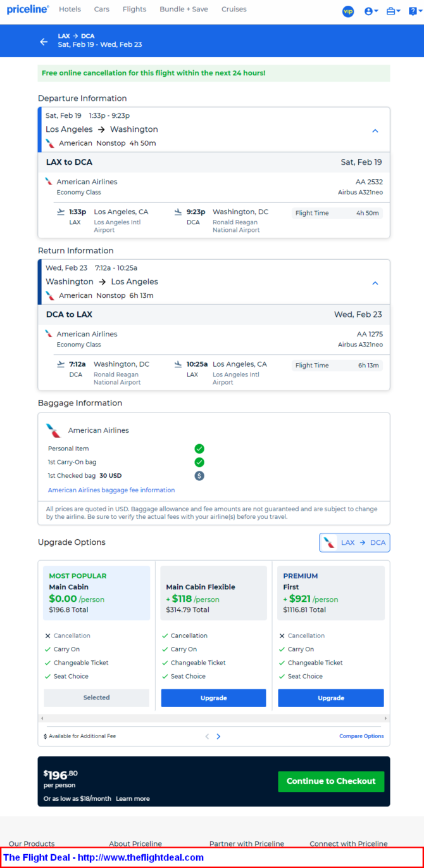The width and height of the screenshot is (424, 868).
Task: Open the My Trips briefcase menu
Action: click(392, 11)
